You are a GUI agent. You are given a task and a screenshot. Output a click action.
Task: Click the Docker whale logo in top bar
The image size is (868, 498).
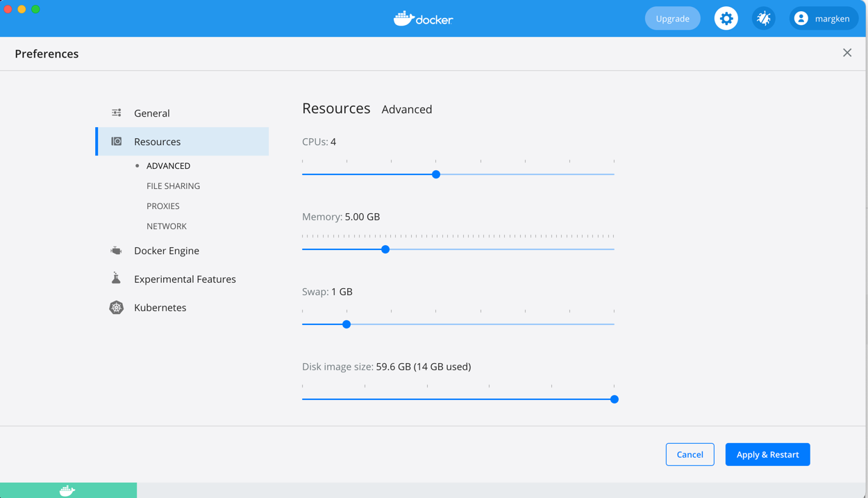tap(403, 18)
